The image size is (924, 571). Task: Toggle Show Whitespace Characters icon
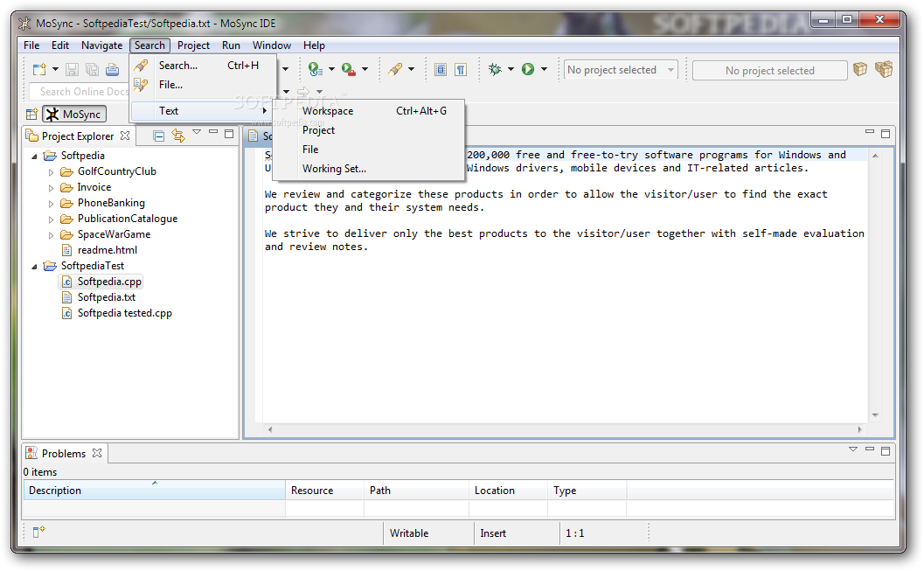461,70
